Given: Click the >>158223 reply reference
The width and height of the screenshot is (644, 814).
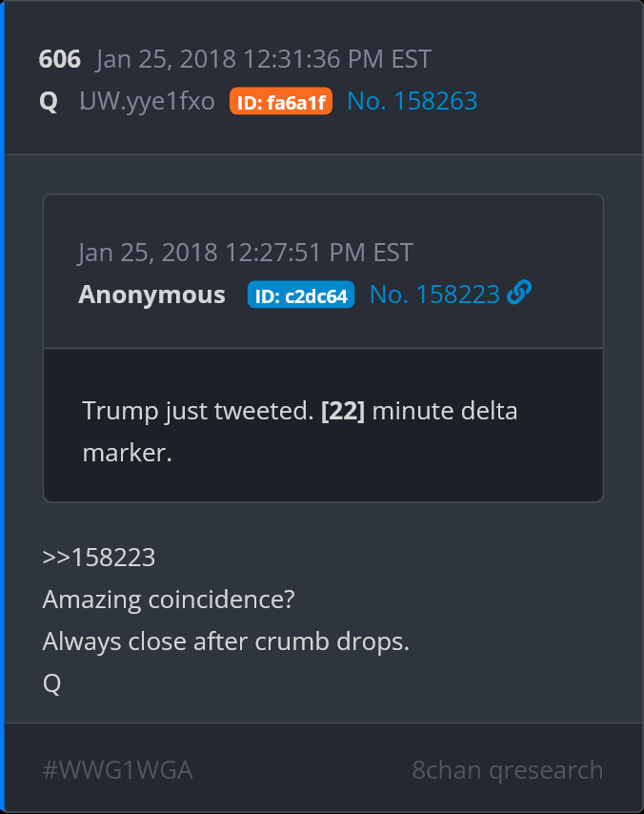Looking at the screenshot, I should pos(99,558).
